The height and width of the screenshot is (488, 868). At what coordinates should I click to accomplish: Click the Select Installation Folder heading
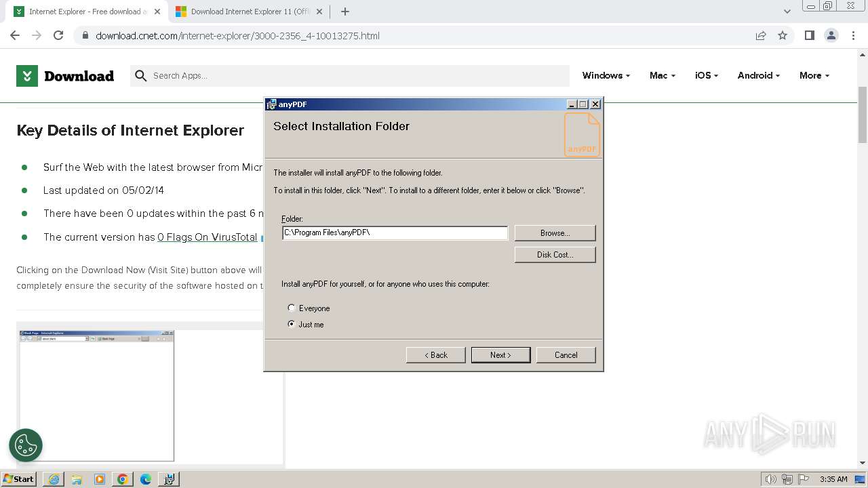[x=341, y=126]
